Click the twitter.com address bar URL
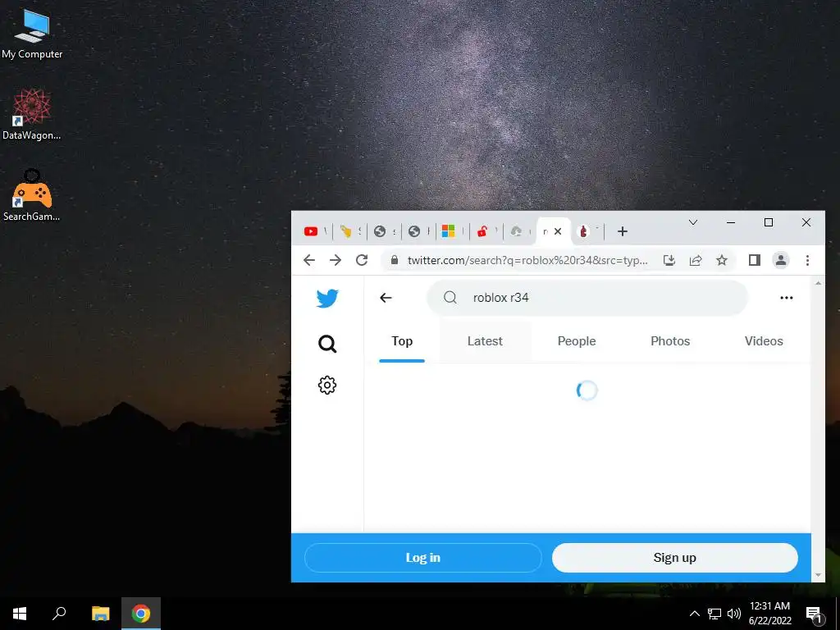The image size is (840, 630). pos(527,260)
